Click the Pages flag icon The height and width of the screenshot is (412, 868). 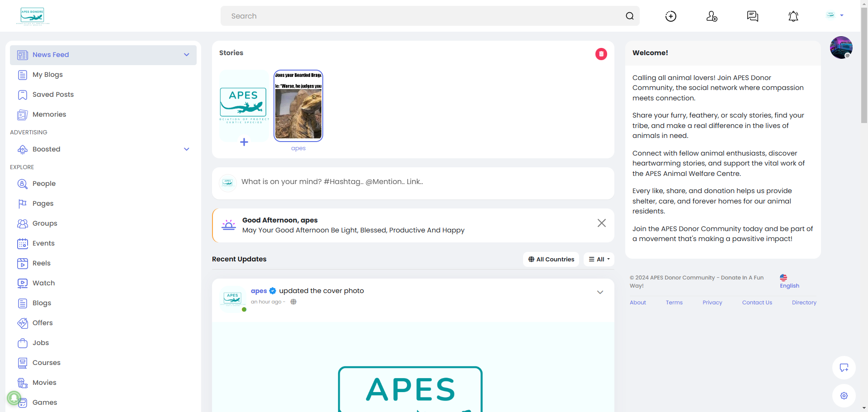pos(23,204)
